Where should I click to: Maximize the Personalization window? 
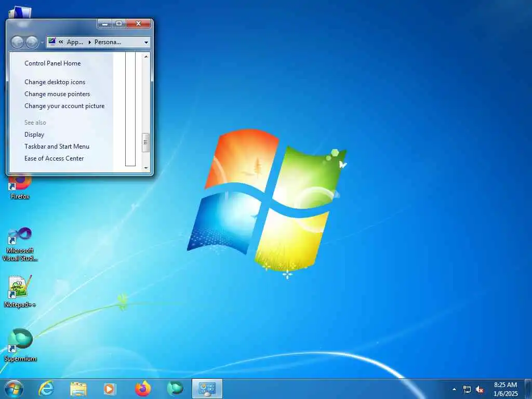119,24
